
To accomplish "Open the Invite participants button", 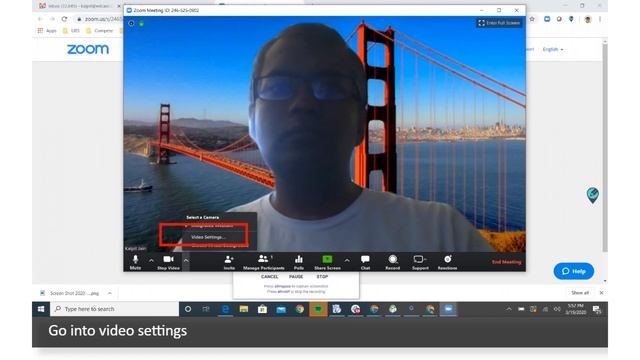I will pyautogui.click(x=229, y=262).
